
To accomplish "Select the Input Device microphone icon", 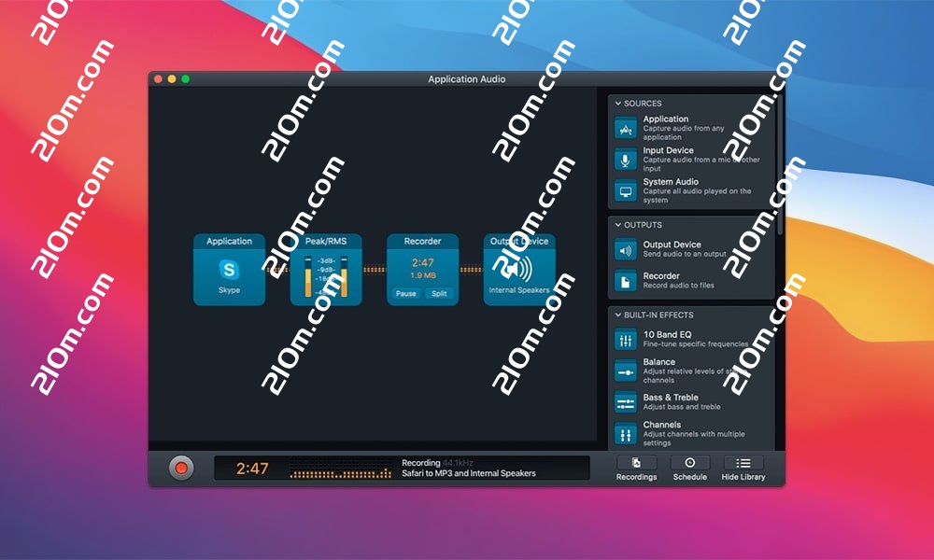I will [626, 160].
